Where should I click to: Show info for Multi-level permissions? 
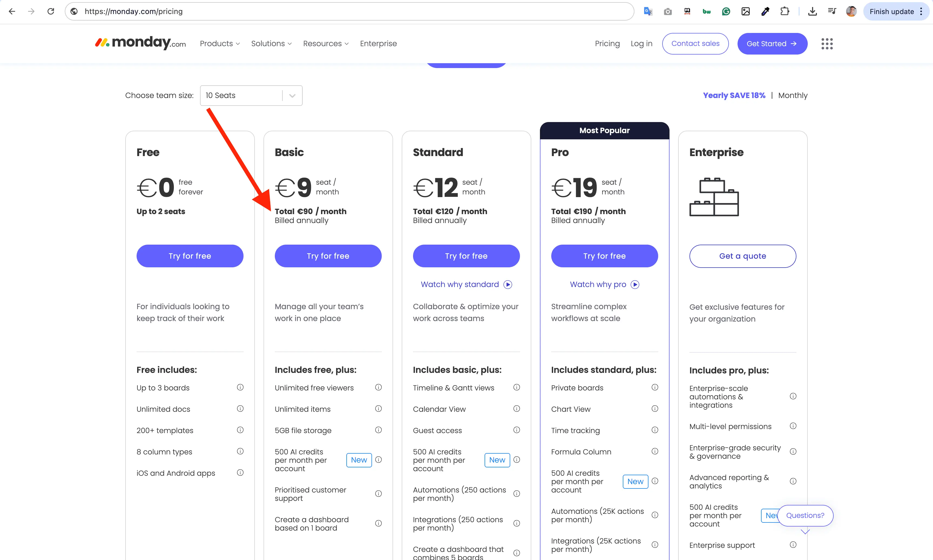pyautogui.click(x=793, y=426)
